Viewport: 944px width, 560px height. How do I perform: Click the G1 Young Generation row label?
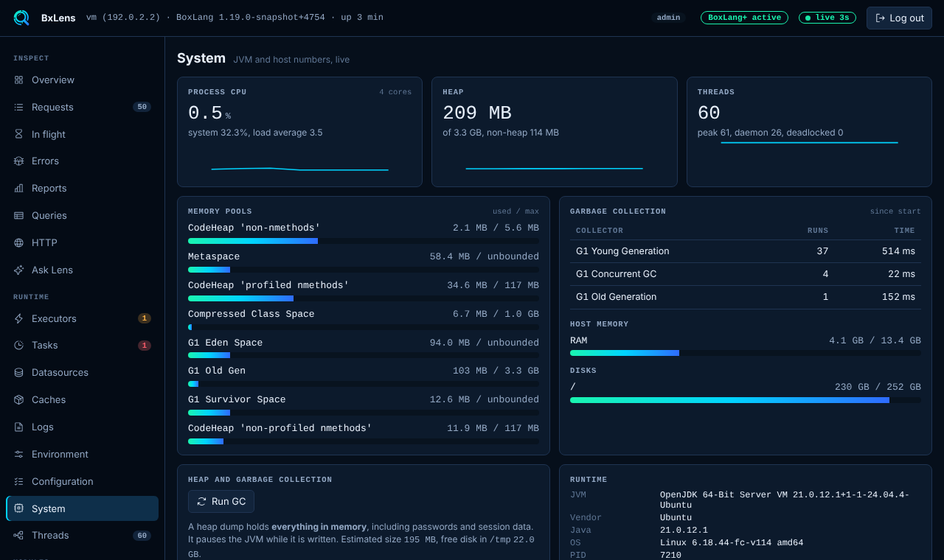click(x=622, y=251)
